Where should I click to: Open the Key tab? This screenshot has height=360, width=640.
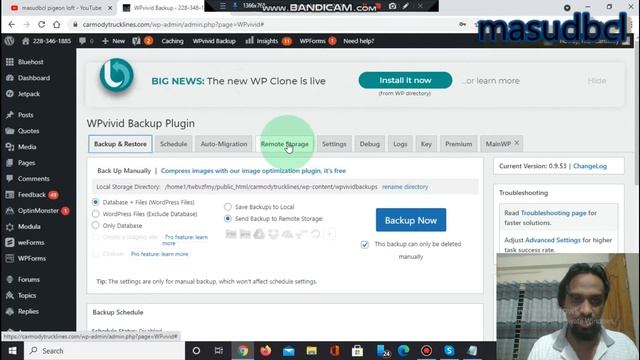pyautogui.click(x=426, y=144)
